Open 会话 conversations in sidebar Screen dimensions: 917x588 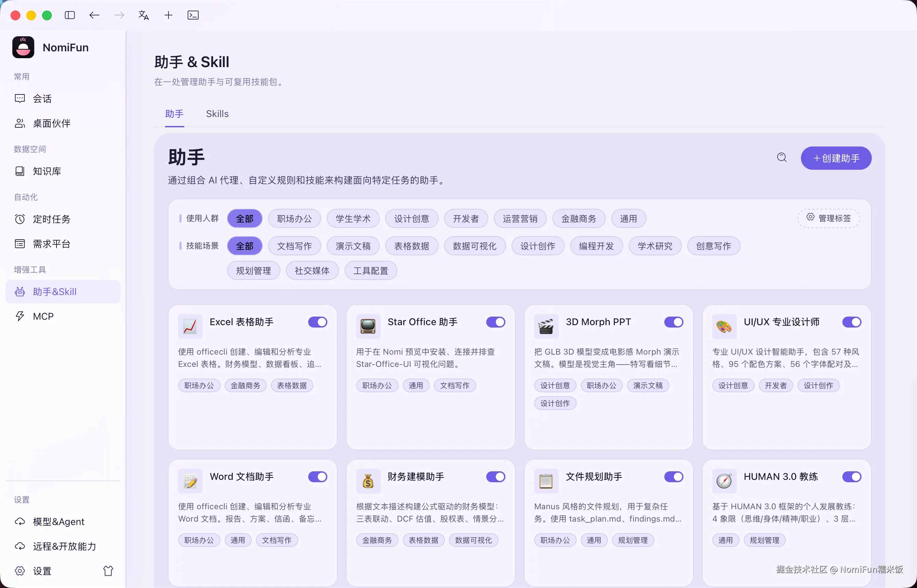click(63, 99)
